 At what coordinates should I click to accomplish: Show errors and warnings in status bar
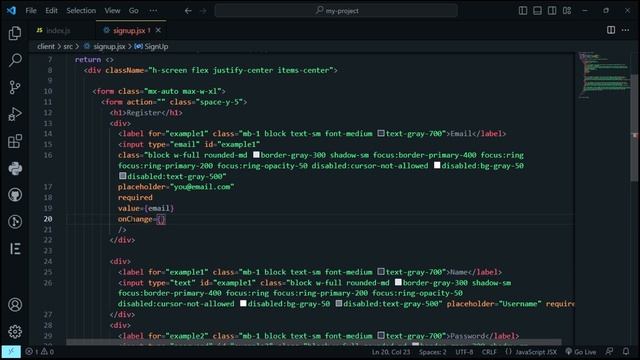pyautogui.click(x=40, y=351)
